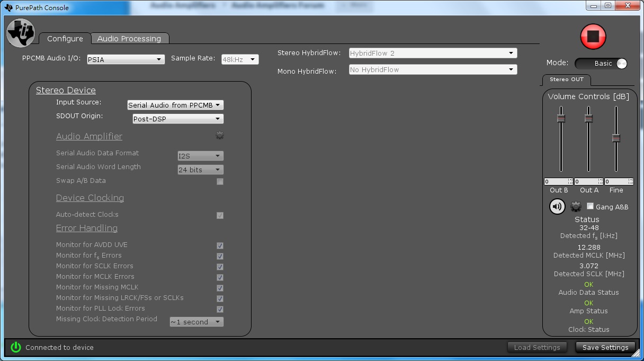
Task: Click the Out A value field
Action: pos(586,181)
